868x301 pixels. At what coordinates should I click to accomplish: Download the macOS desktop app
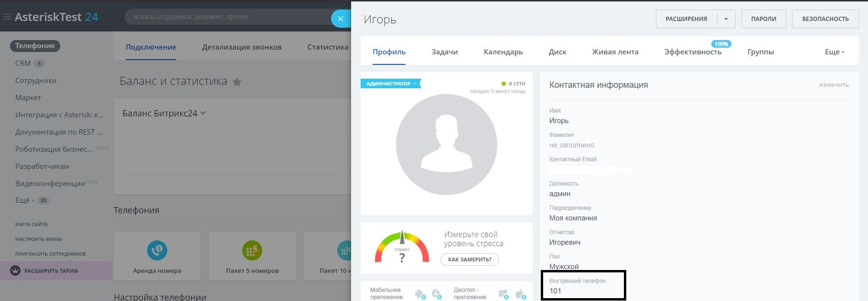[x=521, y=294]
